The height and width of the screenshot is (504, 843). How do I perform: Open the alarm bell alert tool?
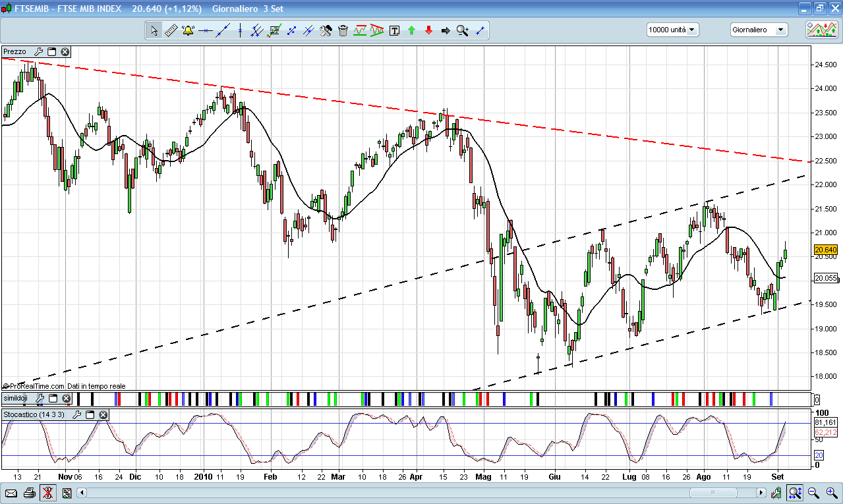coord(188,30)
